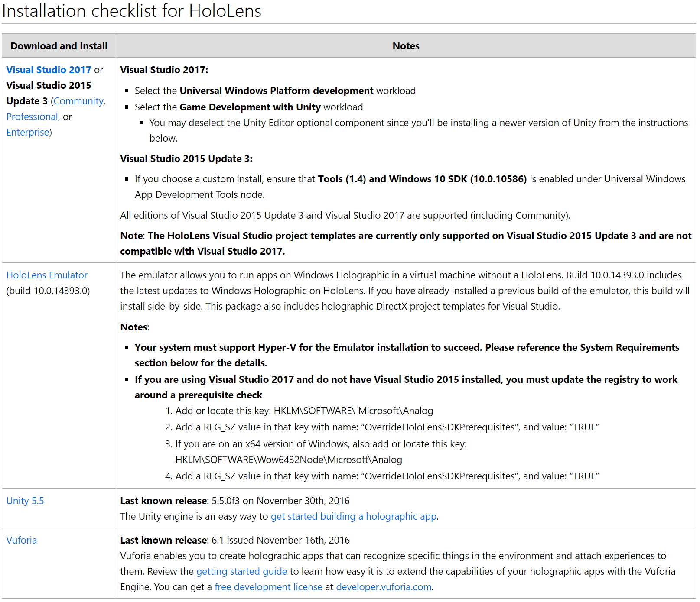The height and width of the screenshot is (602, 700).
Task: Click the registry key 'HKLM\SOFTWARE\ Microsoft\Analog'
Action: (353, 411)
